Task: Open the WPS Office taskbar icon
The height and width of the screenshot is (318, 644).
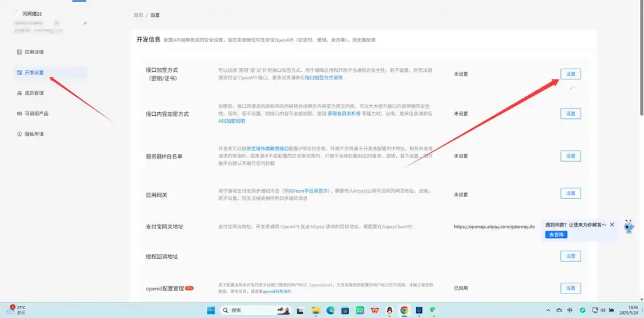Action: pos(375,310)
